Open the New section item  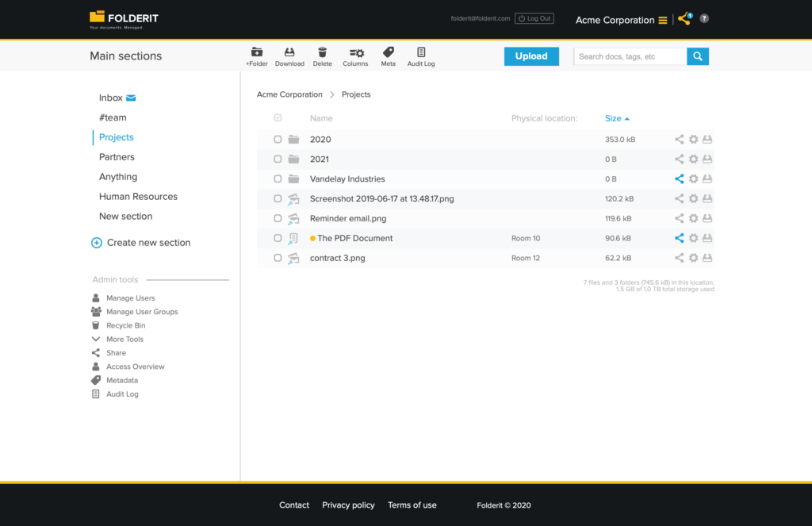tap(126, 216)
